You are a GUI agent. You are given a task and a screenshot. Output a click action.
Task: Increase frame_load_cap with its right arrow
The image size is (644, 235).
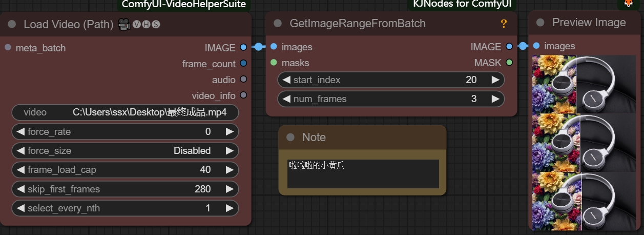pyautogui.click(x=229, y=170)
